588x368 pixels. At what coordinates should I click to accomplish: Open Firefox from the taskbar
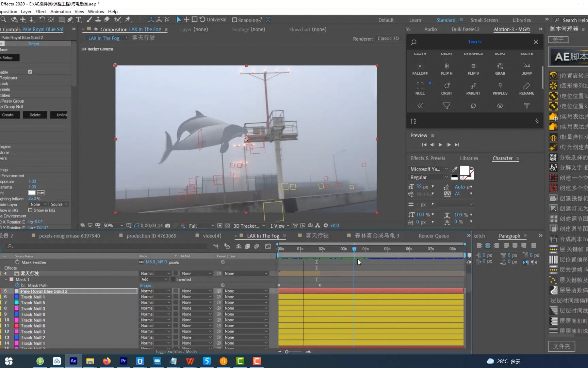[107, 361]
